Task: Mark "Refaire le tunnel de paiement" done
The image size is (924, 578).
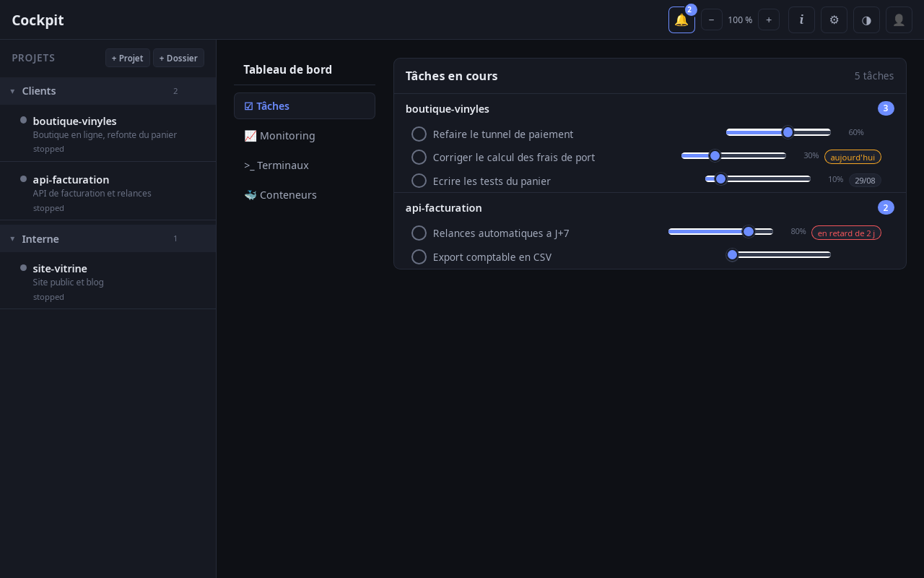Action: coord(419,134)
